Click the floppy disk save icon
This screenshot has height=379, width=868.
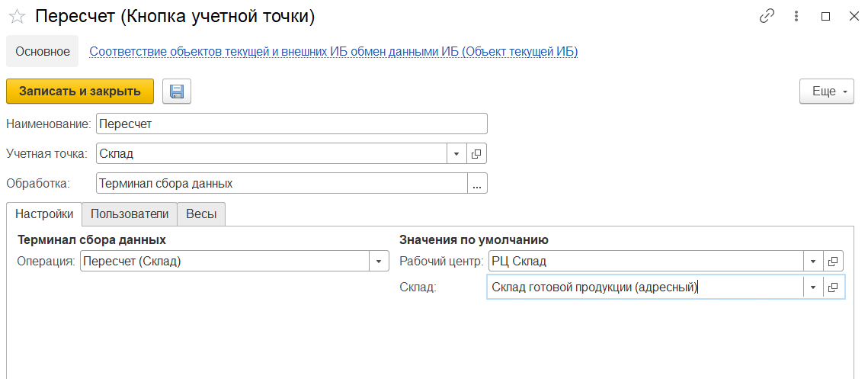pos(177,92)
